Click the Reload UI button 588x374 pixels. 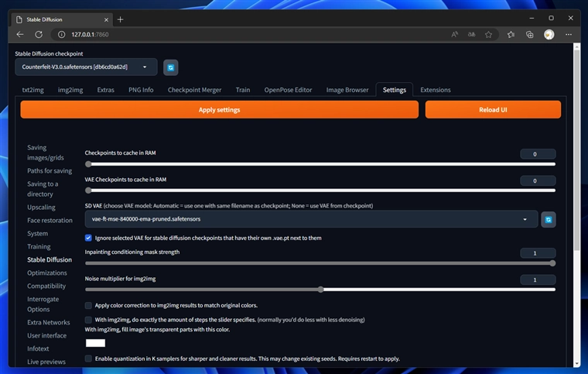493,109
